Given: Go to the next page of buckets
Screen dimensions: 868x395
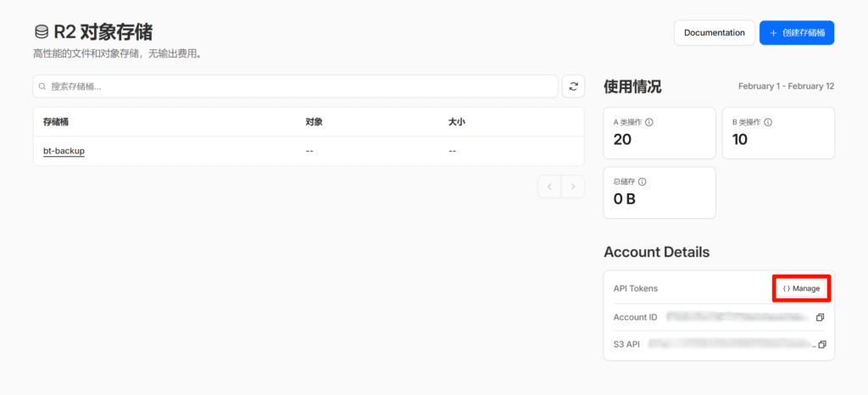Looking at the screenshot, I should [x=573, y=186].
